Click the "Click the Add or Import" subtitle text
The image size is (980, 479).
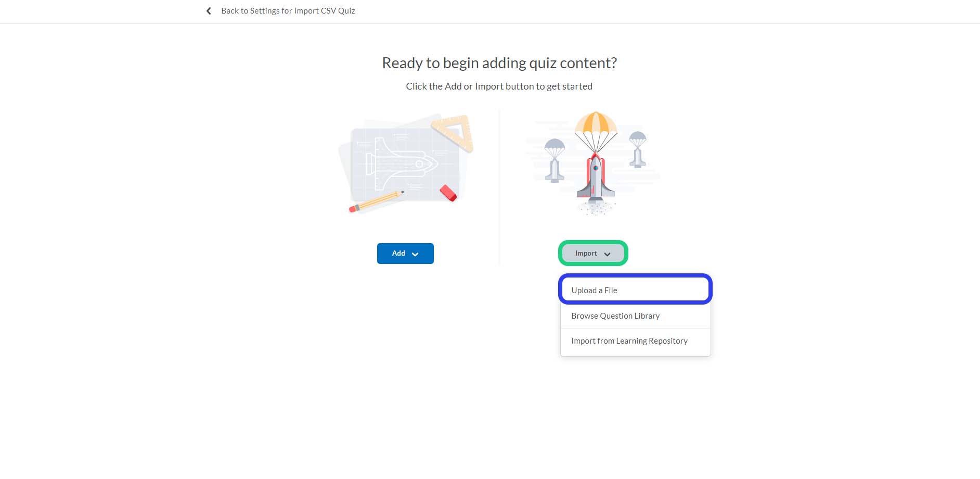(x=499, y=86)
